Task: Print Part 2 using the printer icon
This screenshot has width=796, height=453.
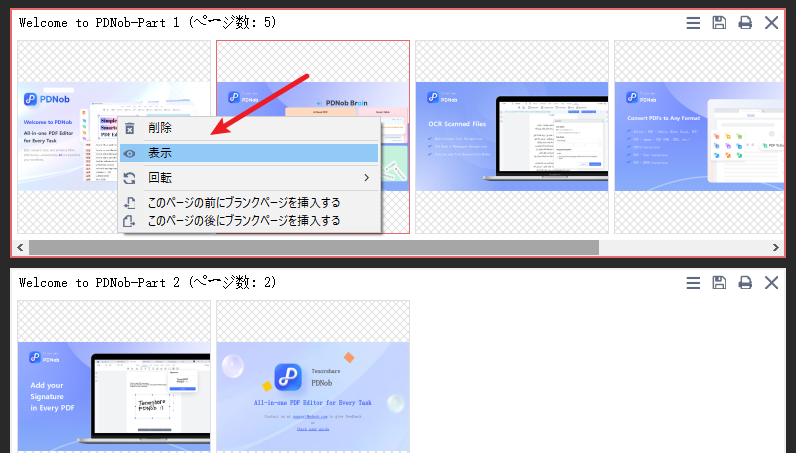Action: coord(745,283)
